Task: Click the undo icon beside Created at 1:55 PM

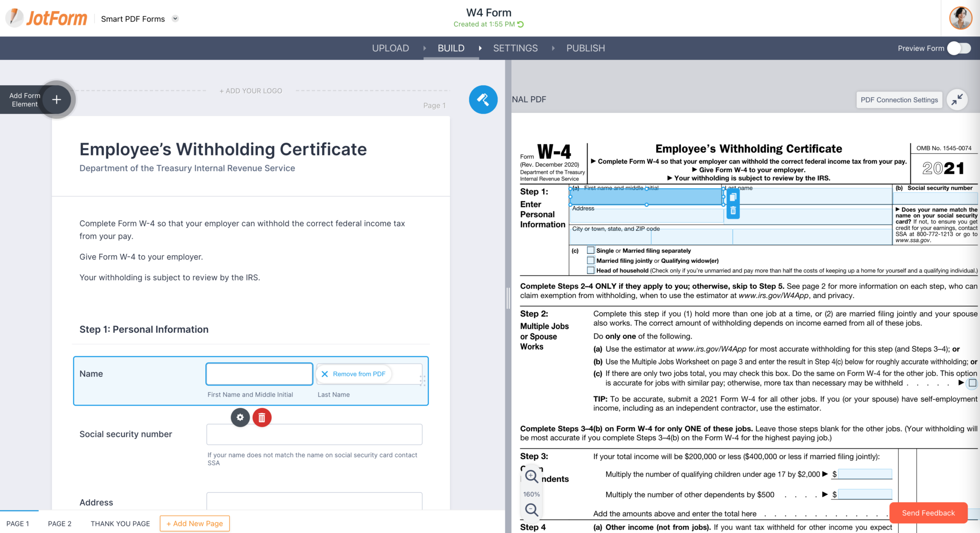Action: [521, 24]
